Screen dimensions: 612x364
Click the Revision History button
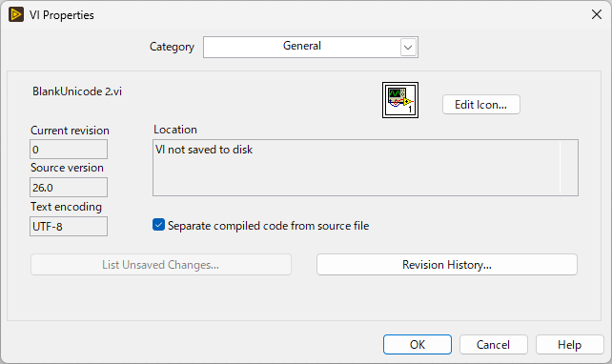tap(447, 265)
